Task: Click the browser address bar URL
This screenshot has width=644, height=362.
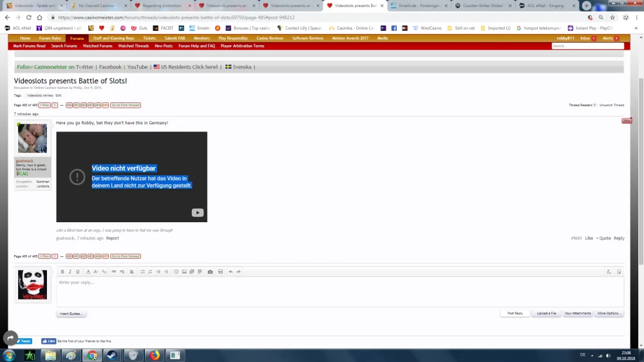Action: pos(176,17)
